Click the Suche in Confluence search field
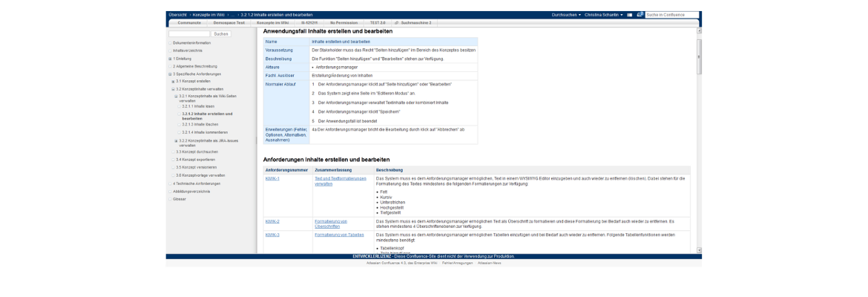This screenshot has height=297, width=868. point(671,15)
